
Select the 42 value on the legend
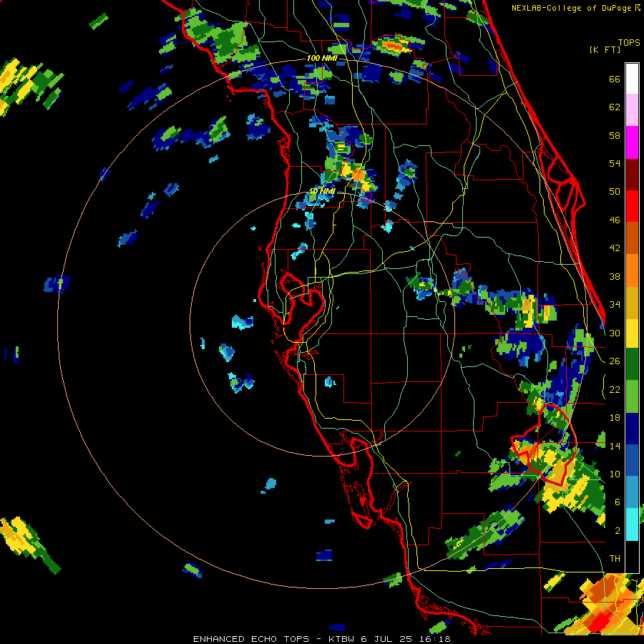[615, 248]
